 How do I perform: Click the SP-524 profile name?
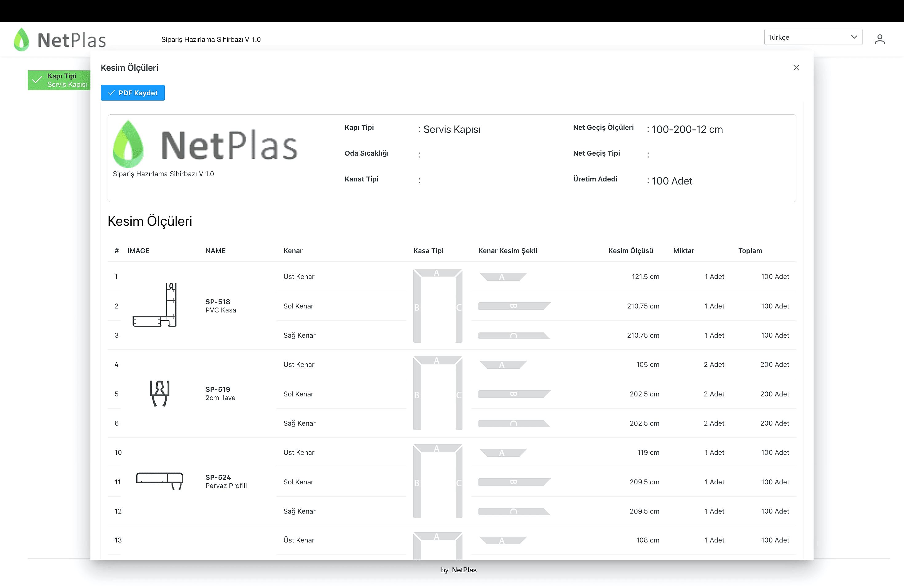[x=218, y=477]
